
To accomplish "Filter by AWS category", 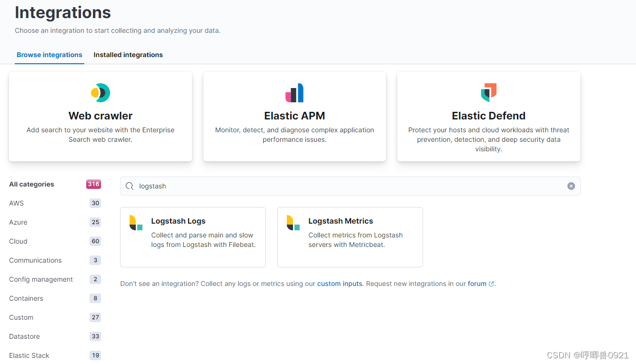I will click(16, 203).
